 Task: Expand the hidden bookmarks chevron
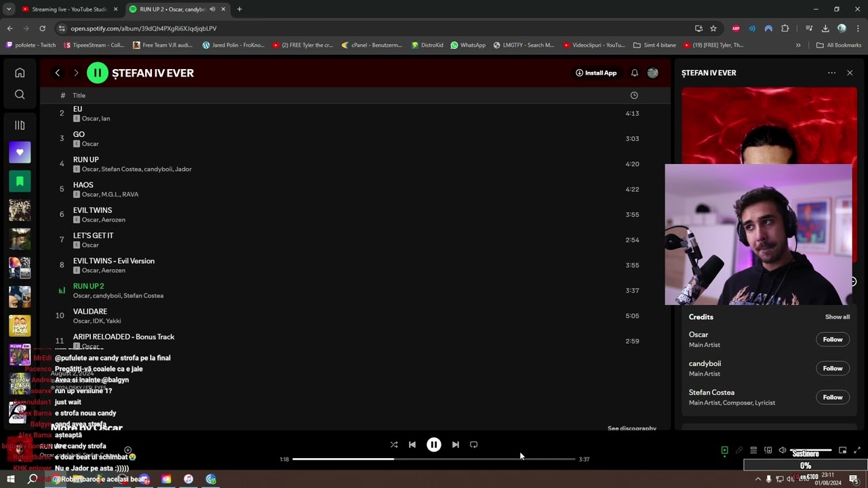point(798,45)
